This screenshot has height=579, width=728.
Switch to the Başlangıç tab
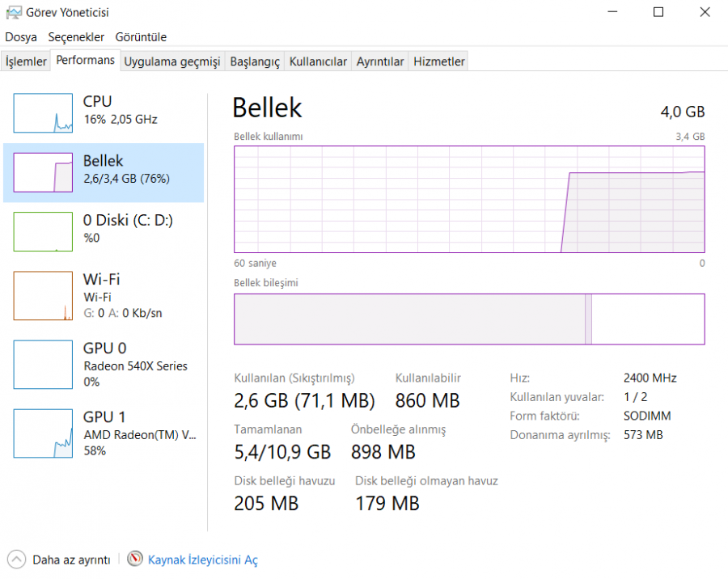pos(254,61)
